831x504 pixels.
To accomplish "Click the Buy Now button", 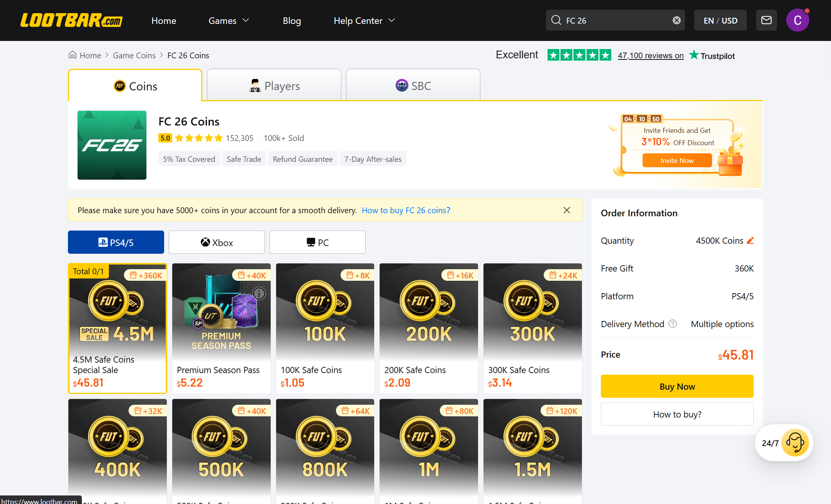I will pyautogui.click(x=677, y=386).
